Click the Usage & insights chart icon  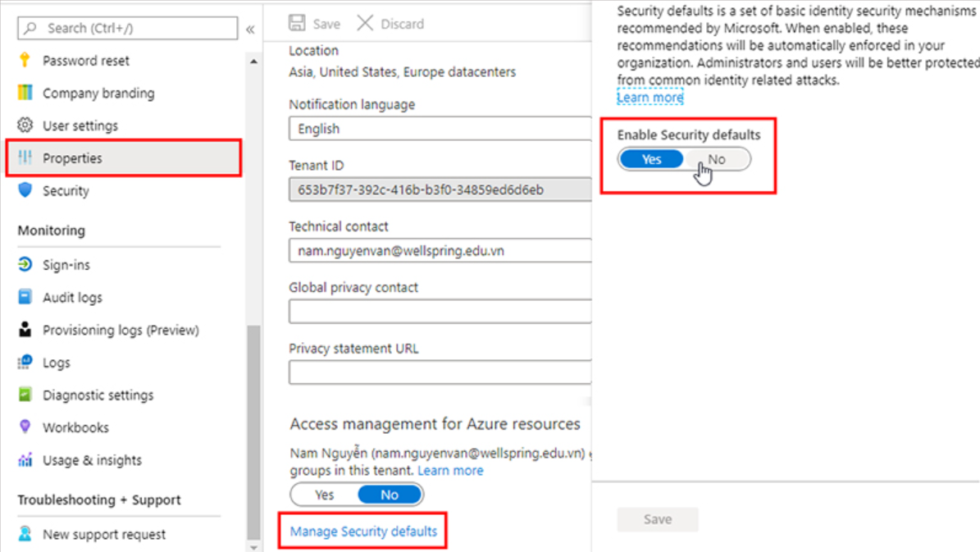point(25,460)
